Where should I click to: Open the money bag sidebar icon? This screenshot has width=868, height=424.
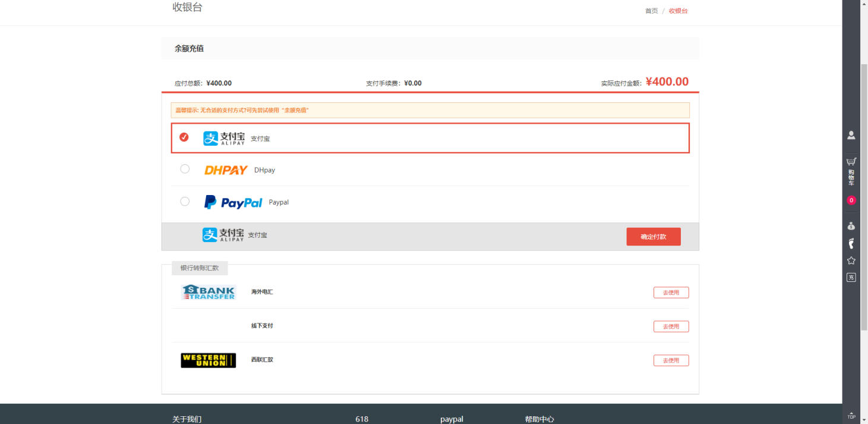[x=851, y=226]
